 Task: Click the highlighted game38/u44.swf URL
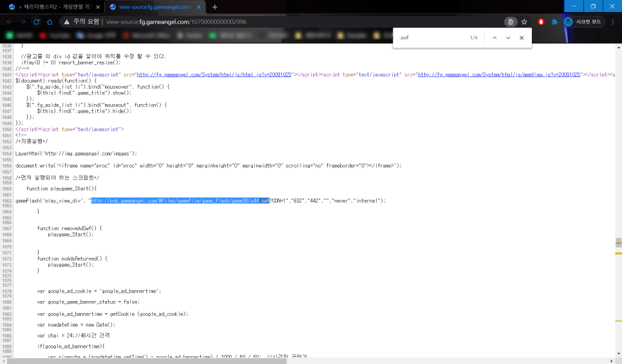180,201
